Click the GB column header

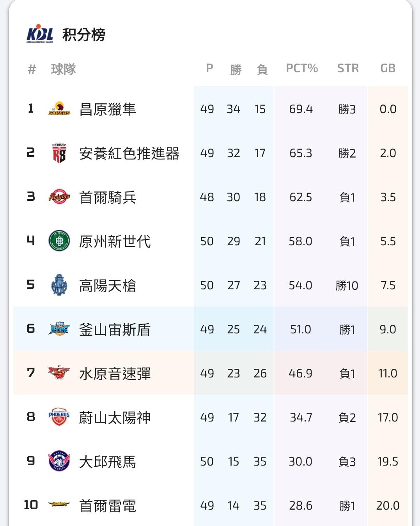tap(388, 69)
